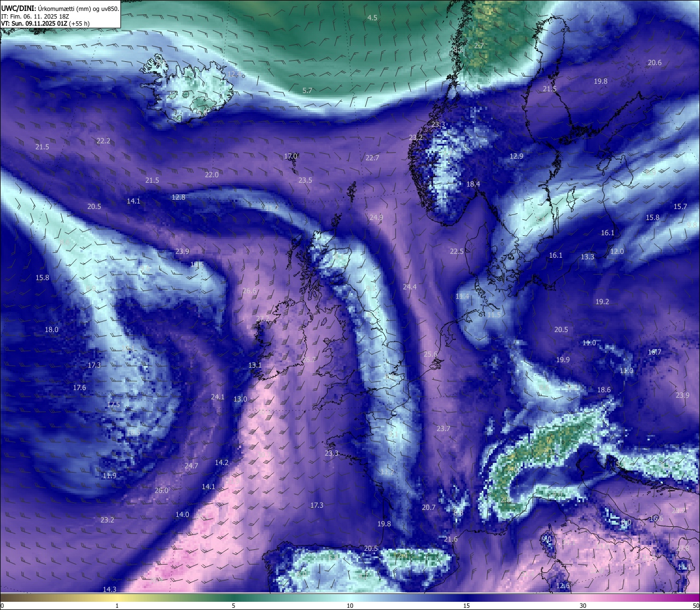
Task: Click the 26.0 value label
Action: [x=161, y=491]
